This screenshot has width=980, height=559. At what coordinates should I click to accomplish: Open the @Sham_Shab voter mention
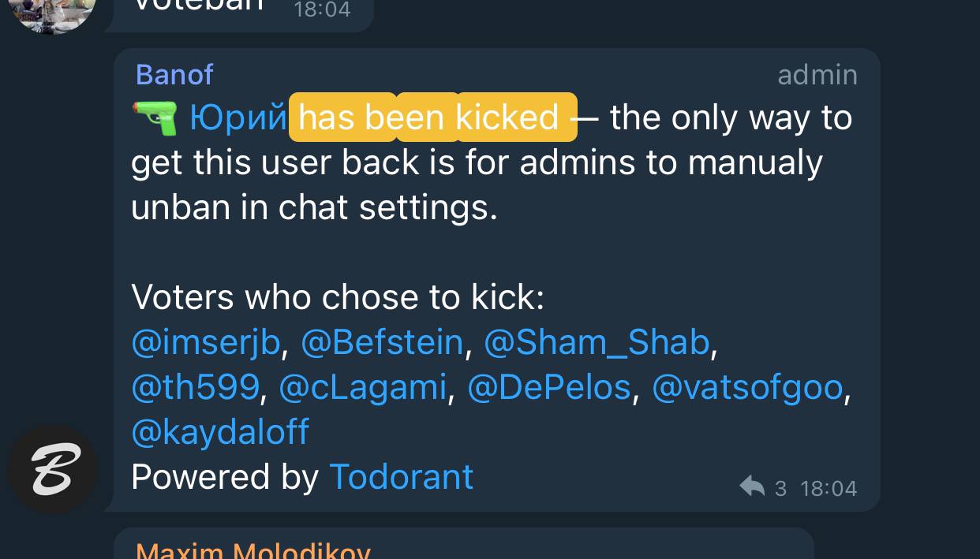point(597,342)
